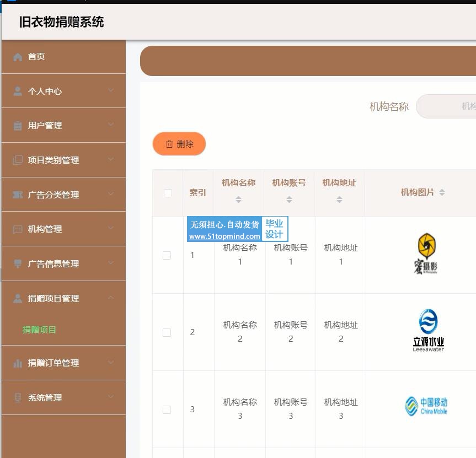Click the server icon beside 系统管理

(18, 397)
